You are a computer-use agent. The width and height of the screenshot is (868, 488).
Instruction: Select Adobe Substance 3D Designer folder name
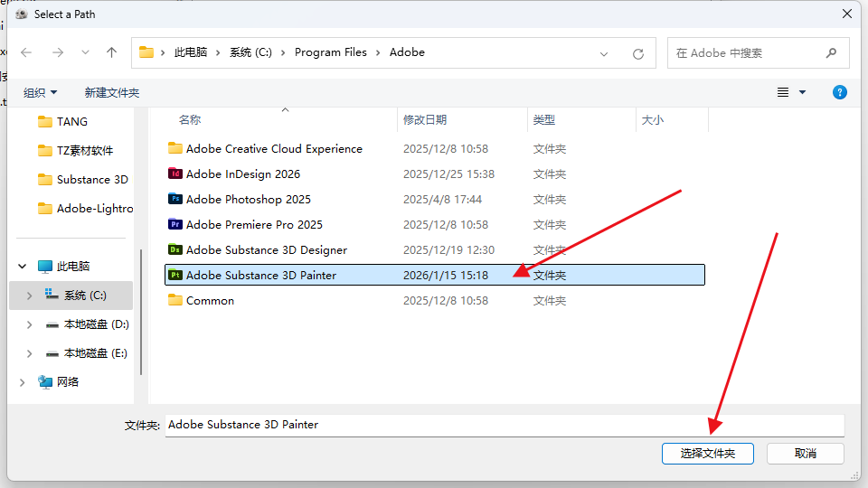point(266,250)
